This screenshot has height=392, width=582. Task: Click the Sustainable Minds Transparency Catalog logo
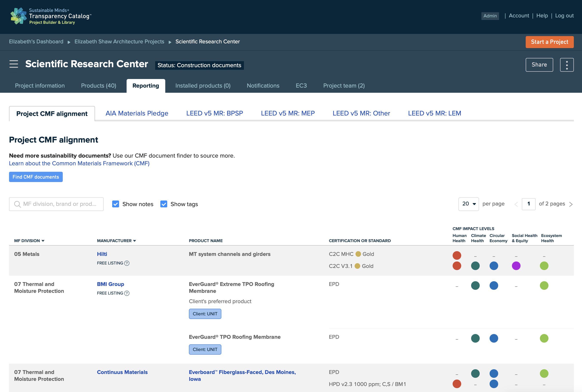click(51, 16)
